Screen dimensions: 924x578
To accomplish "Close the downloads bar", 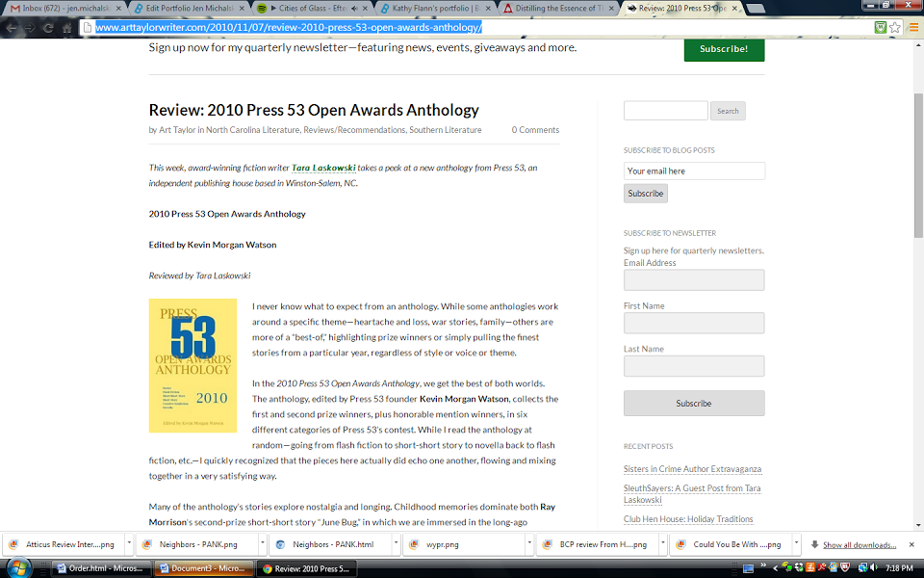I will click(x=911, y=544).
